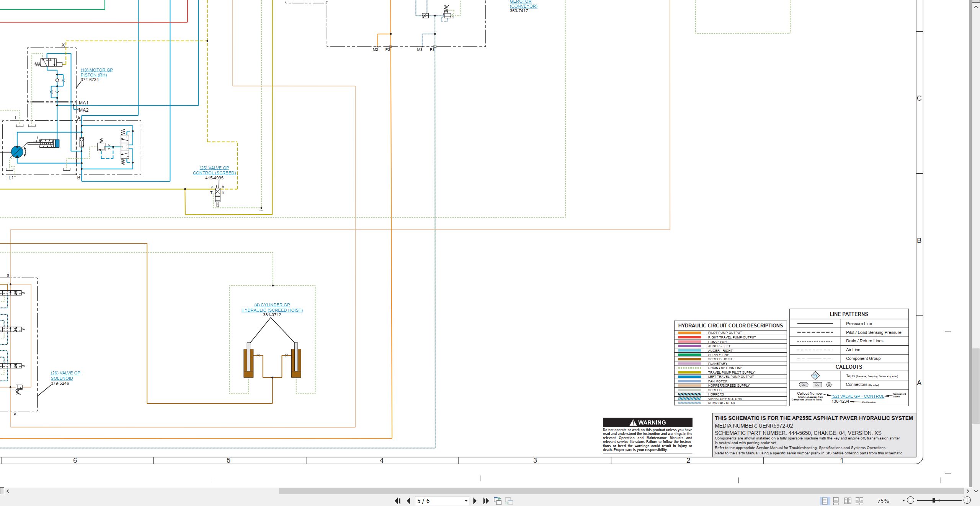Screen dimensions: 980x506
Task: Open the zoom percentage dropdown arrow
Action: point(903,501)
